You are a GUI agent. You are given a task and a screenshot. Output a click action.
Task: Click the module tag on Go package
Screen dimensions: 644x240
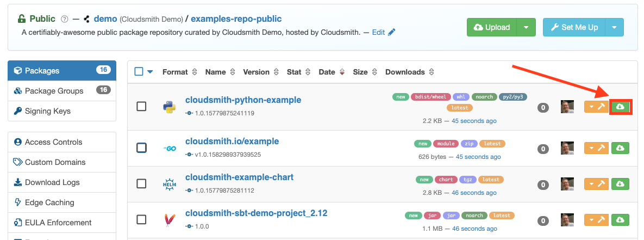(446, 144)
